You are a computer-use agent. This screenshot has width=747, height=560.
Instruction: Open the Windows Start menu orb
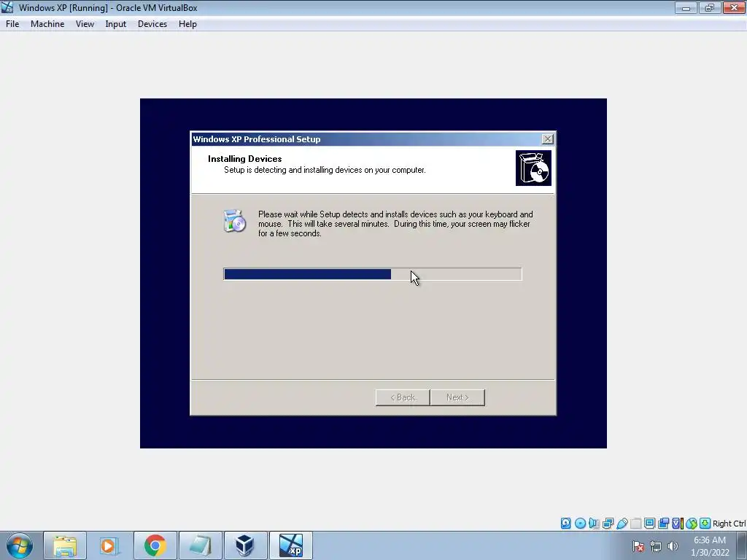tap(20, 545)
